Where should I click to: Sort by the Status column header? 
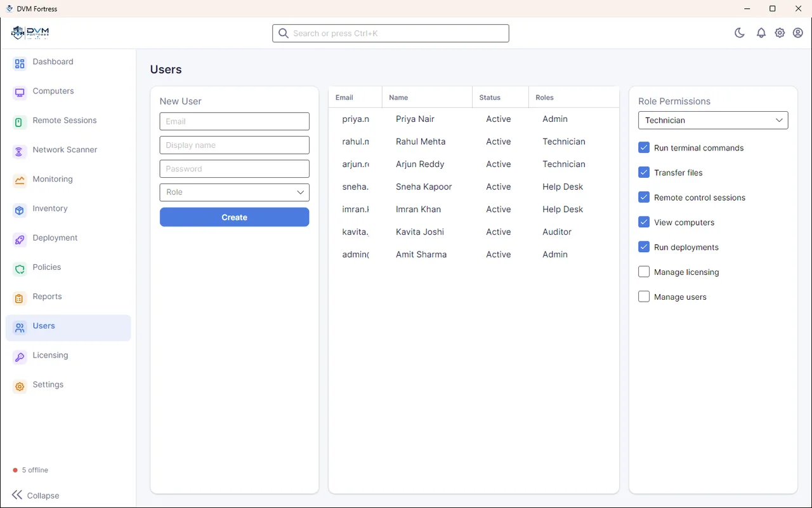pos(501,97)
